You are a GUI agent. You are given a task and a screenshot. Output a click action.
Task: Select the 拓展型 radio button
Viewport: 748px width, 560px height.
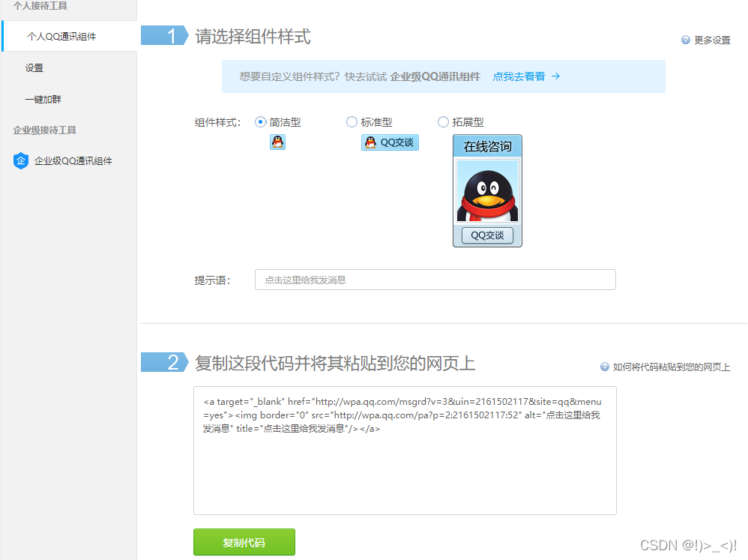click(443, 122)
